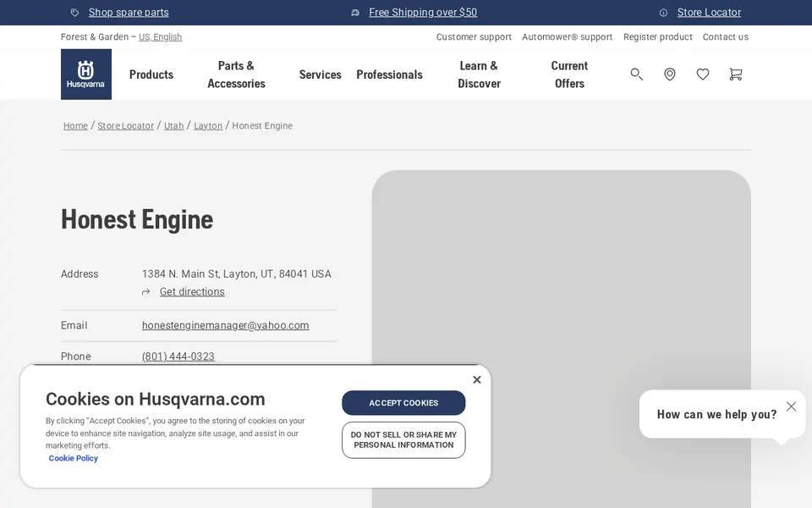
Task: Open the Professionals menu
Action: pos(389,75)
